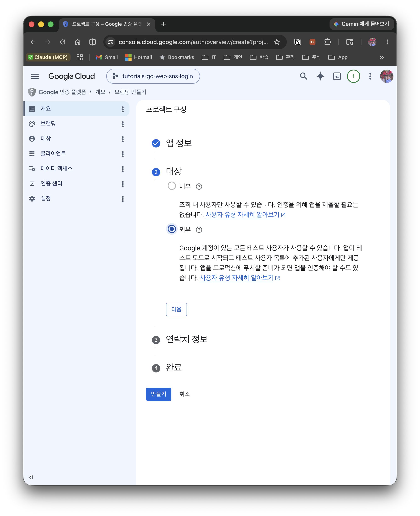Click the 만들기 (create) button
The width and height of the screenshot is (420, 516).
[159, 394]
